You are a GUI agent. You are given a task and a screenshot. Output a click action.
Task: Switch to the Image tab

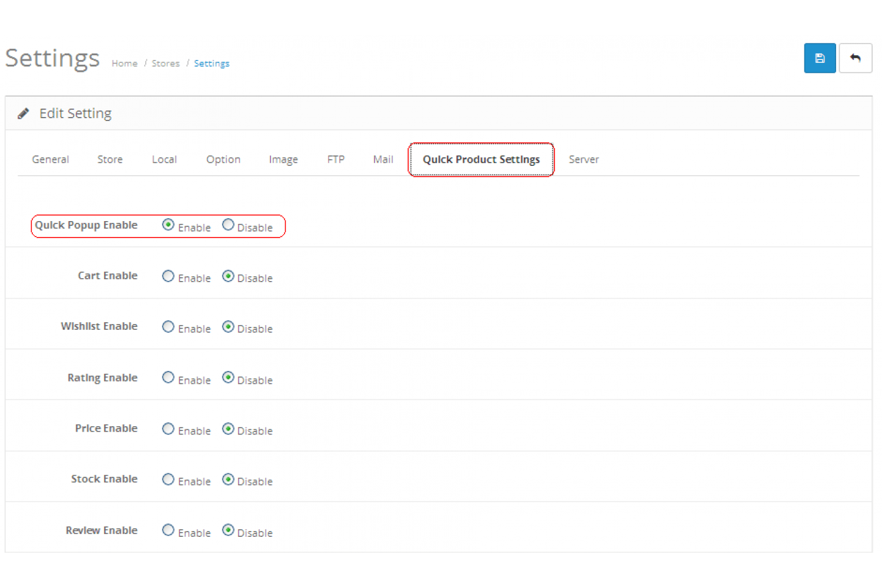[x=283, y=159]
